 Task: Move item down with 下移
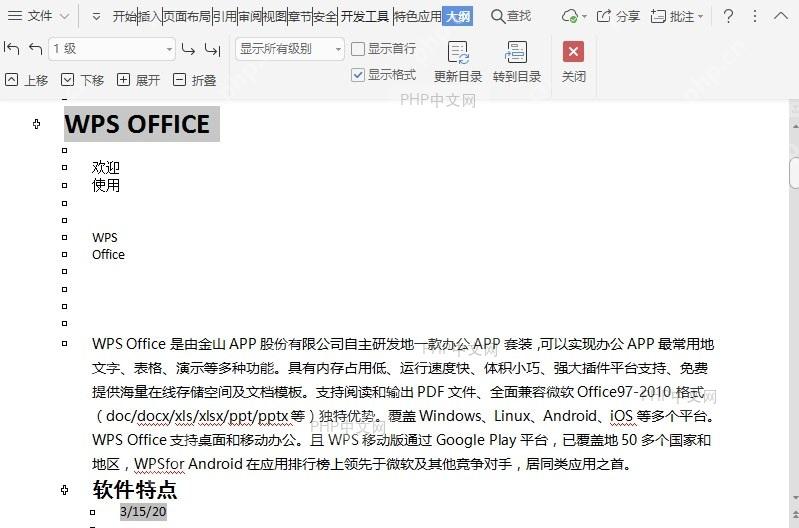point(83,80)
